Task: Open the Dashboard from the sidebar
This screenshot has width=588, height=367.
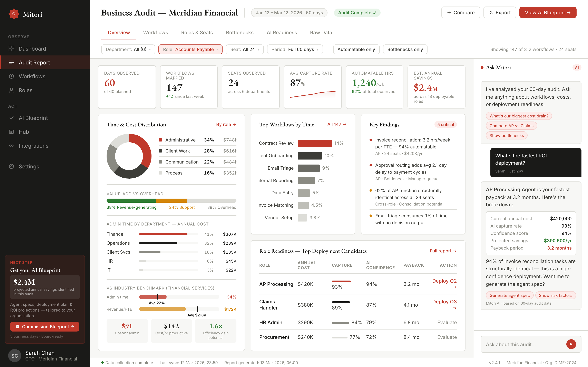Action: coord(32,49)
